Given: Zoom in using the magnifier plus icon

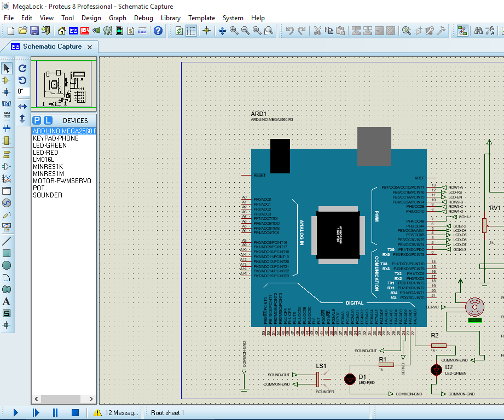Looking at the screenshot, I should tap(234, 31).
